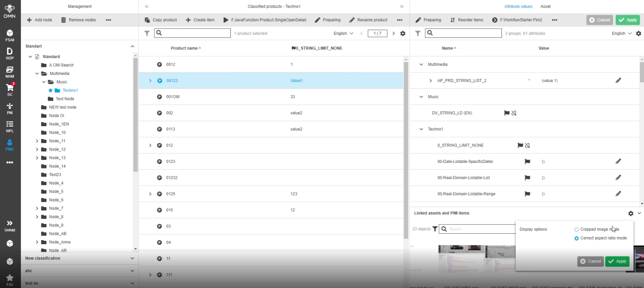Expand product row 00123
The width and height of the screenshot is (644, 288).
click(x=150, y=81)
